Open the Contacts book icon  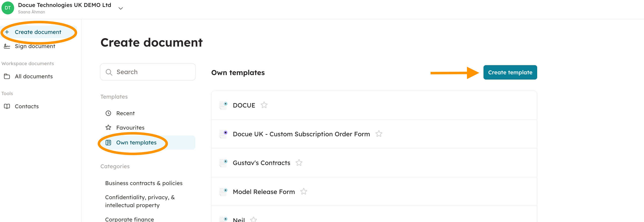7,107
